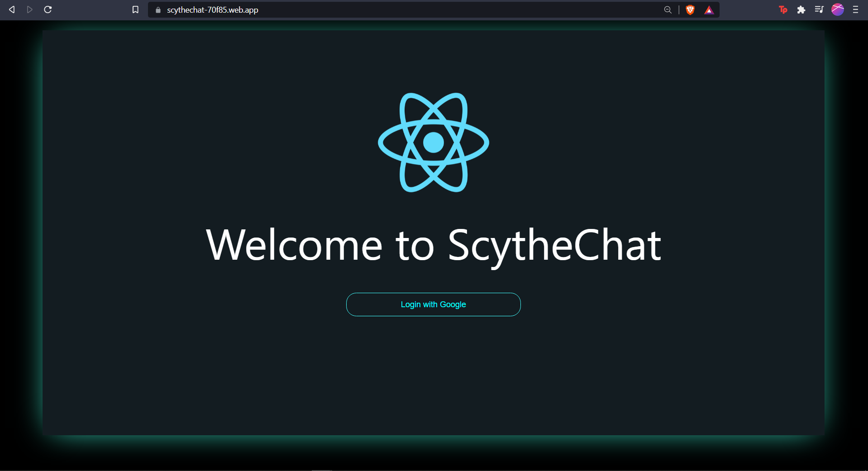The height and width of the screenshot is (471, 868).
Task: Click the Tampermonkey extension icon
Action: tap(782, 10)
